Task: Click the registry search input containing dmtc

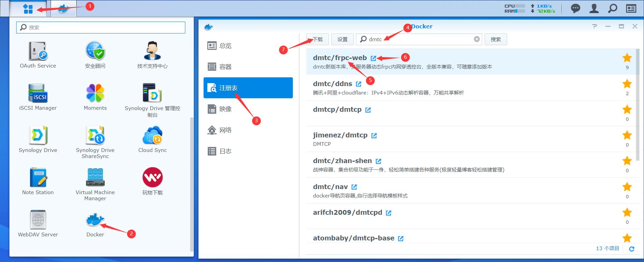Action: 419,39
